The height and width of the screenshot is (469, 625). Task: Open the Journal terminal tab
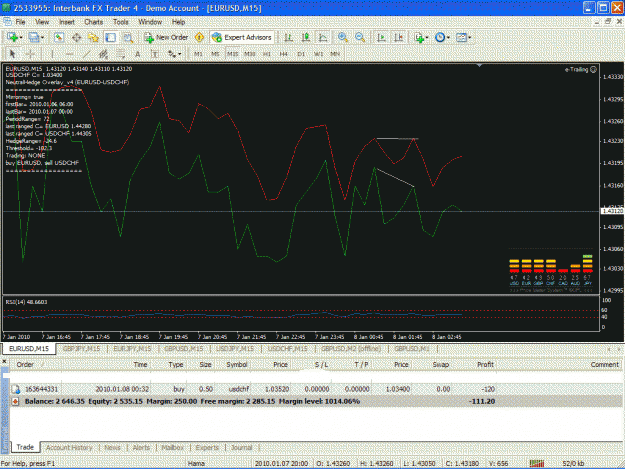[x=242, y=447]
